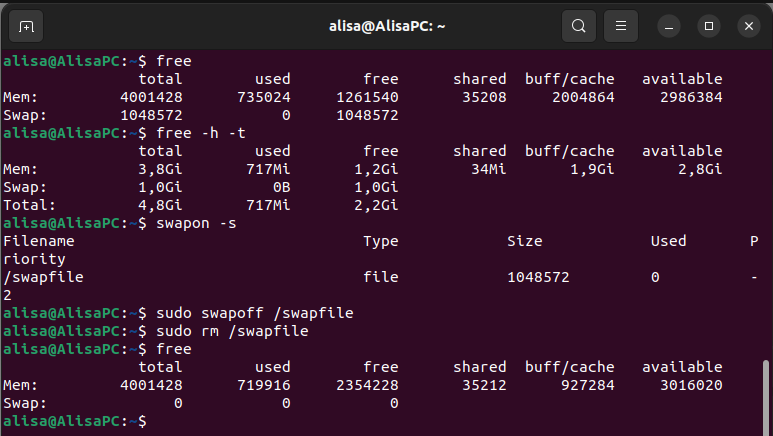The width and height of the screenshot is (773, 436).
Task: Click the 2986384 available memory value
Action: (691, 97)
